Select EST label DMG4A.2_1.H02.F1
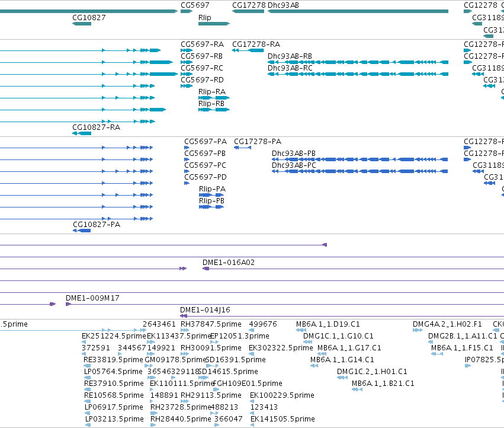The height and width of the screenshot is (428, 504). tap(447, 324)
